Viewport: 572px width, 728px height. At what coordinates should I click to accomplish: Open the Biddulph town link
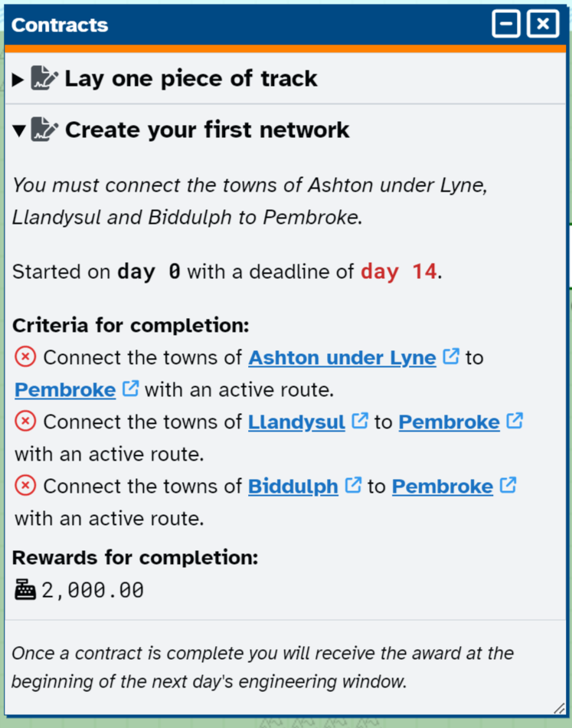tap(293, 487)
